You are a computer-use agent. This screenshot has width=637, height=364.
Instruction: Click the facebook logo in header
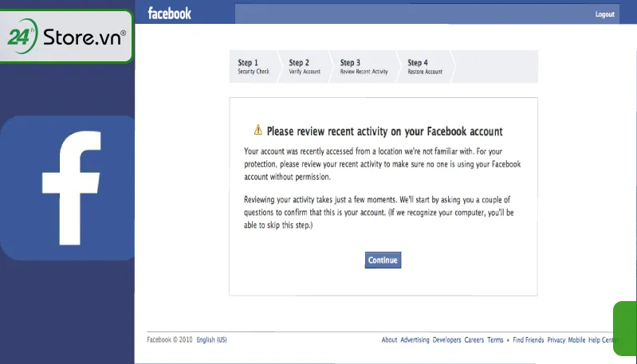(x=169, y=14)
